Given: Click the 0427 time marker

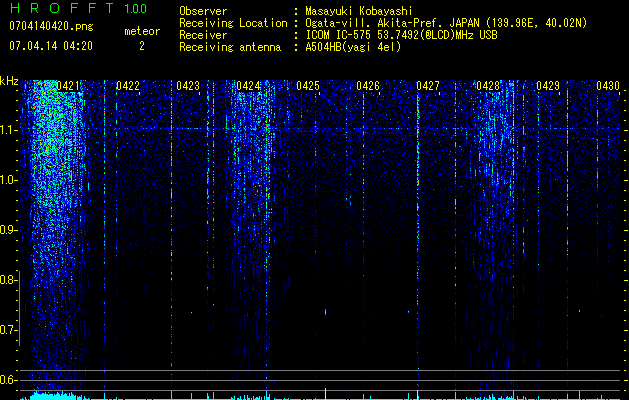Looking at the screenshot, I should tap(428, 86).
